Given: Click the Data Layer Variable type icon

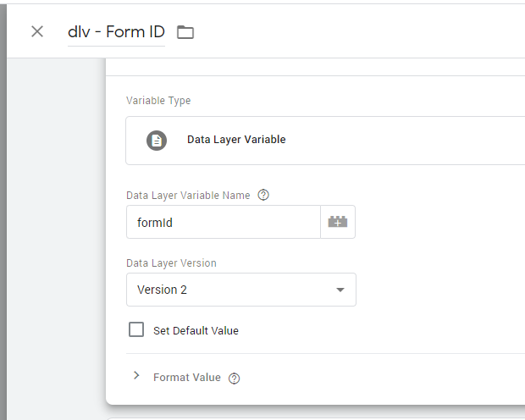Looking at the screenshot, I should (157, 141).
